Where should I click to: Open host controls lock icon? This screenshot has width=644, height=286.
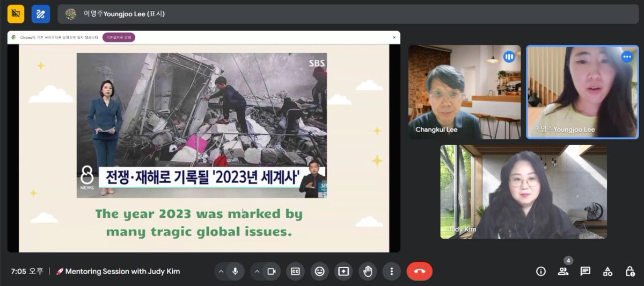tap(630, 271)
